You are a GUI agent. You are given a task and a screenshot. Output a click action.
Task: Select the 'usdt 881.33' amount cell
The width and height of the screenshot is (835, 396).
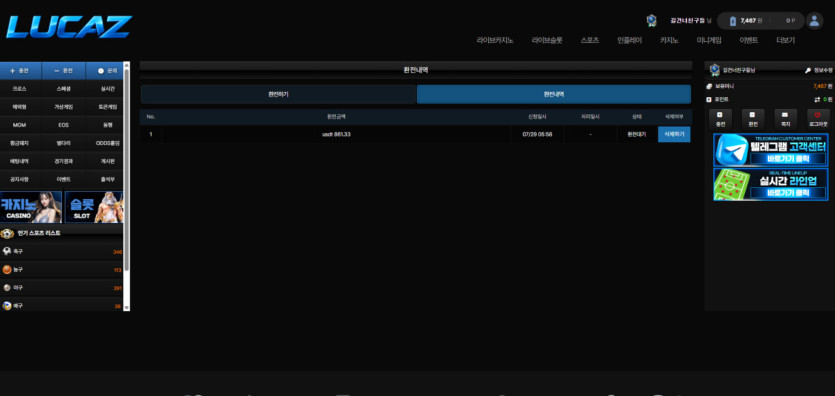point(336,134)
